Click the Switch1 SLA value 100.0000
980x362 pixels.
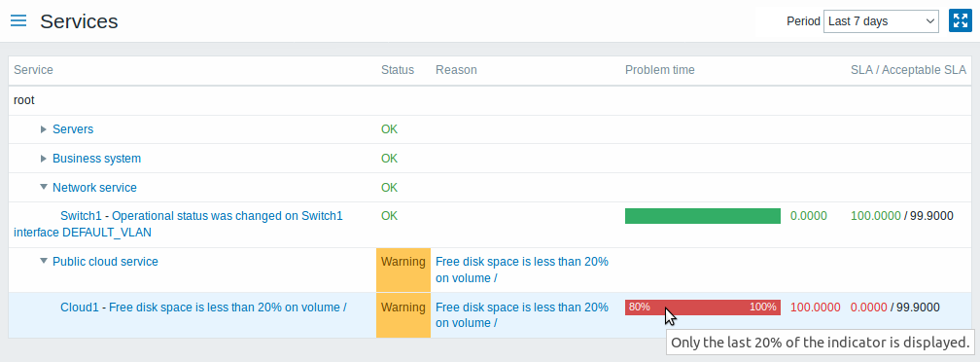(x=876, y=216)
